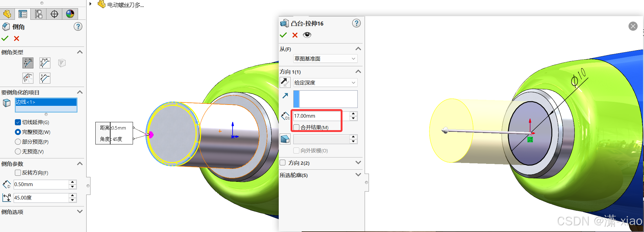
Task: Click the reverse direction arrow button
Action: point(285,82)
